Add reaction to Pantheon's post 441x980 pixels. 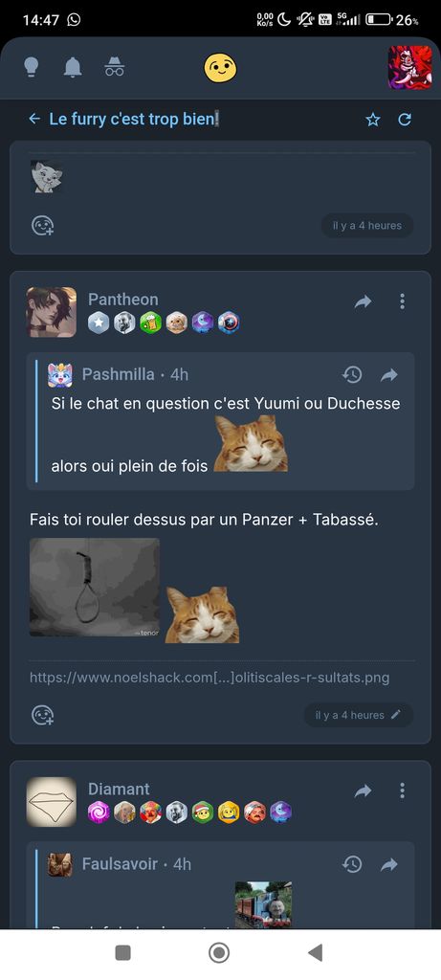pos(43,715)
